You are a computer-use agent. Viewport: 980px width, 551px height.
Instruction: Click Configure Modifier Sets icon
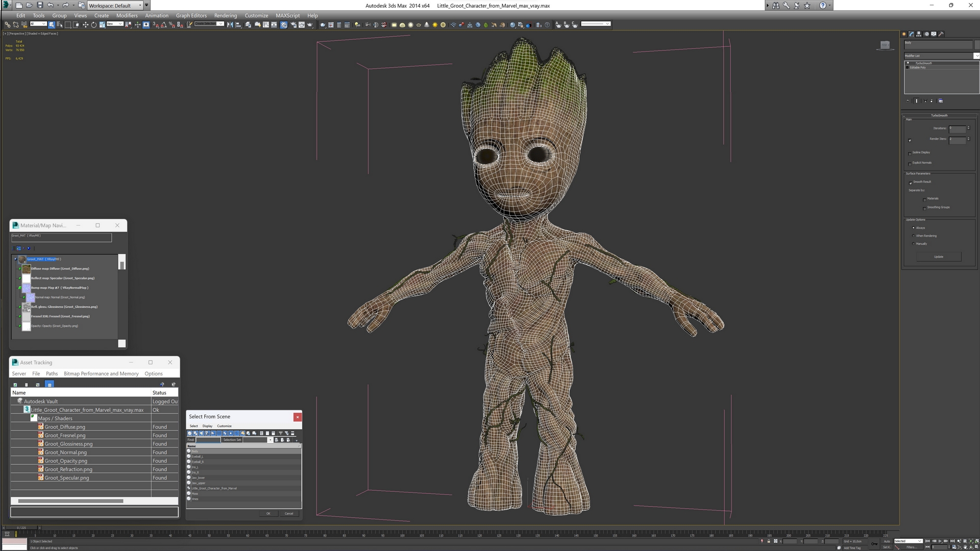(941, 101)
